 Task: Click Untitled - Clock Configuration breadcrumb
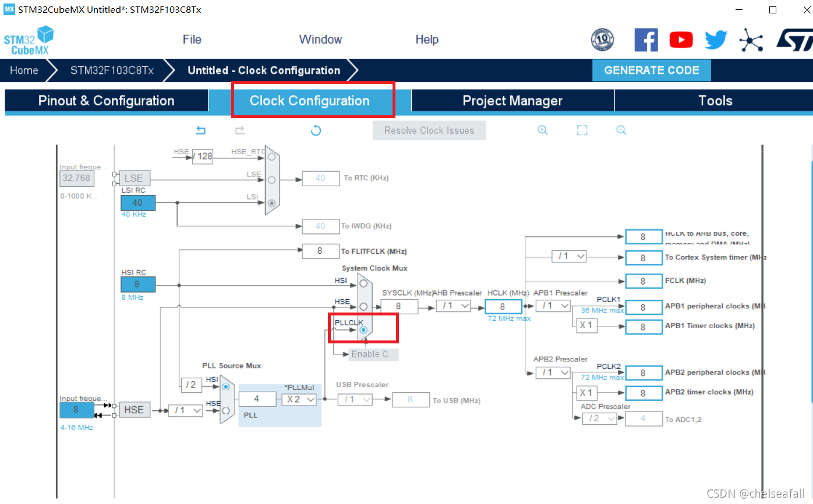(x=264, y=70)
